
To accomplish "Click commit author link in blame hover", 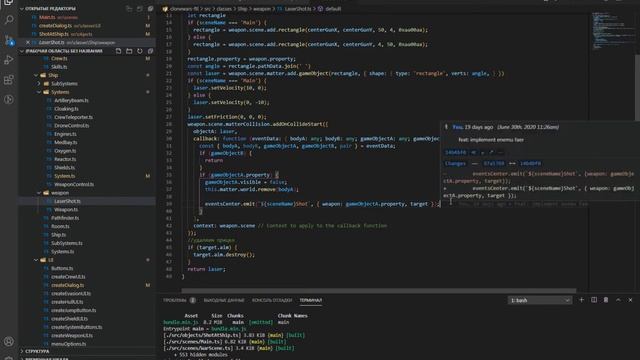I will pyautogui.click(x=457, y=127).
